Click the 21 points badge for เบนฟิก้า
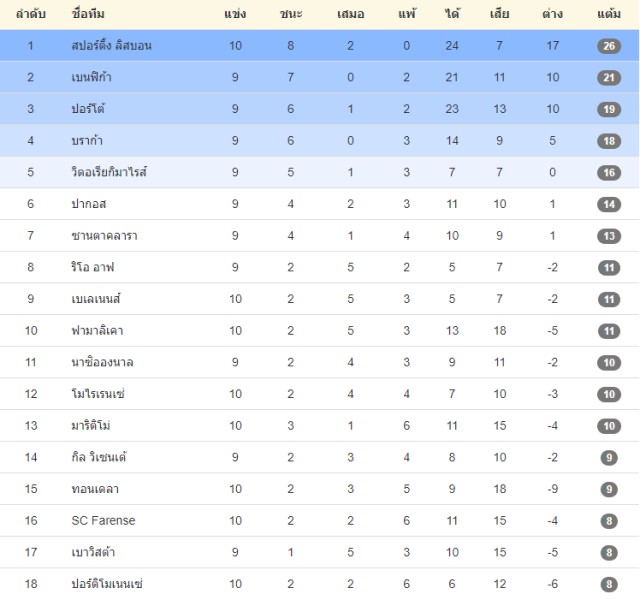Screen dimensions: 640x606 pos(609,78)
